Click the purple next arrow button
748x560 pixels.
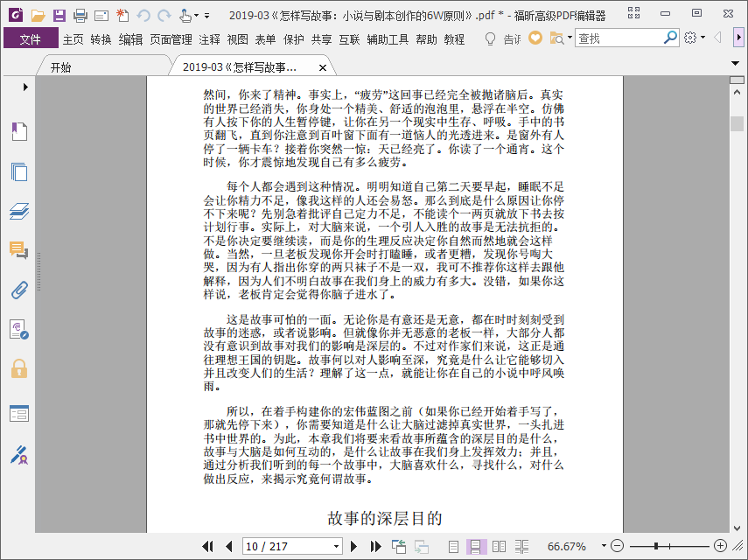[x=739, y=38]
